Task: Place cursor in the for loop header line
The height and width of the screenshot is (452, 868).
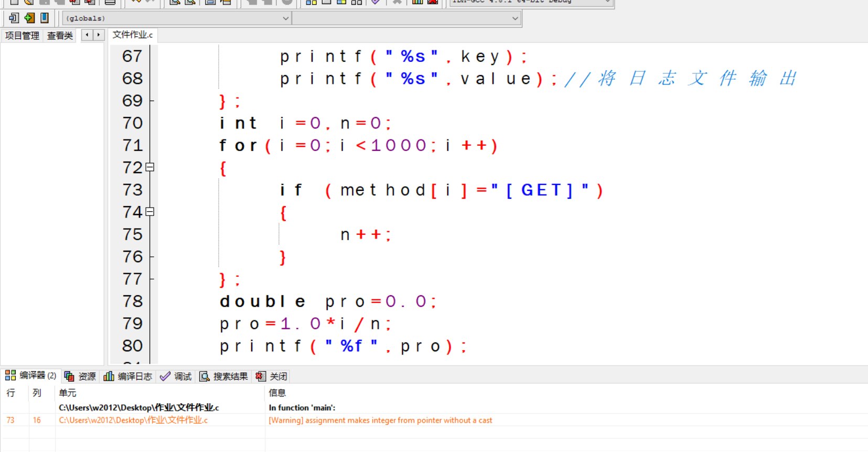Action: (359, 145)
